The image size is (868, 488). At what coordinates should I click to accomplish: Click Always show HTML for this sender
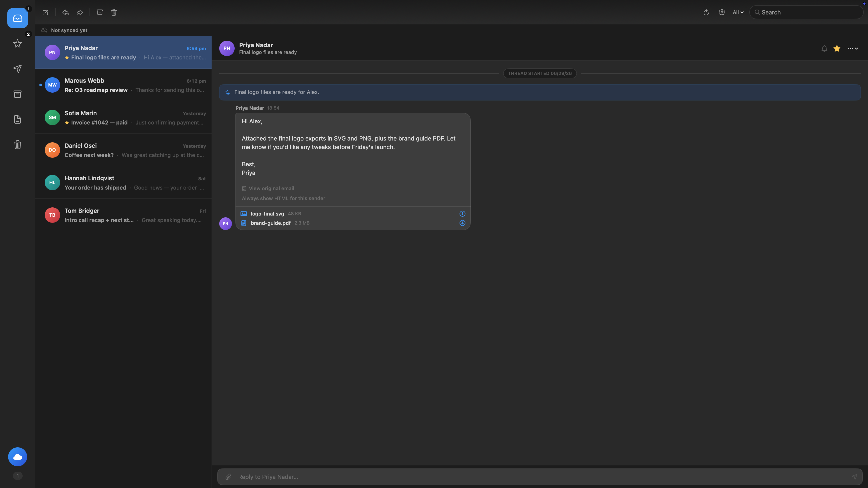[283, 198]
